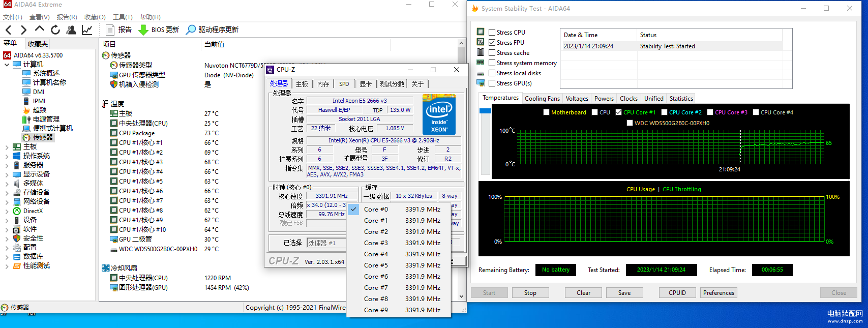This screenshot has height=328, width=868.
Task: Go back with AIDA64 toolbar left arrow
Action: click(8, 30)
